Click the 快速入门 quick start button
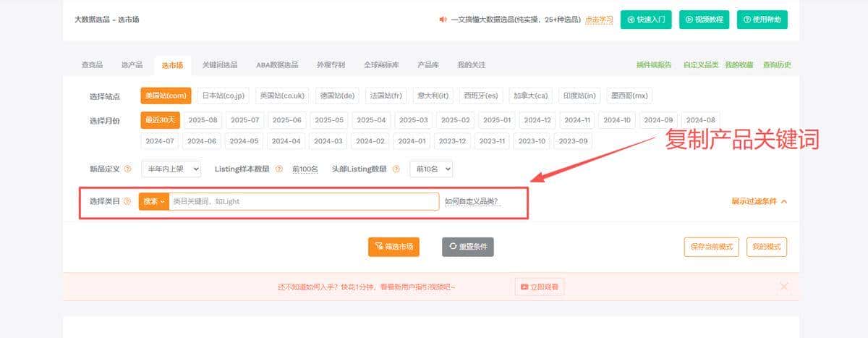This screenshot has width=868, height=338. click(x=646, y=20)
